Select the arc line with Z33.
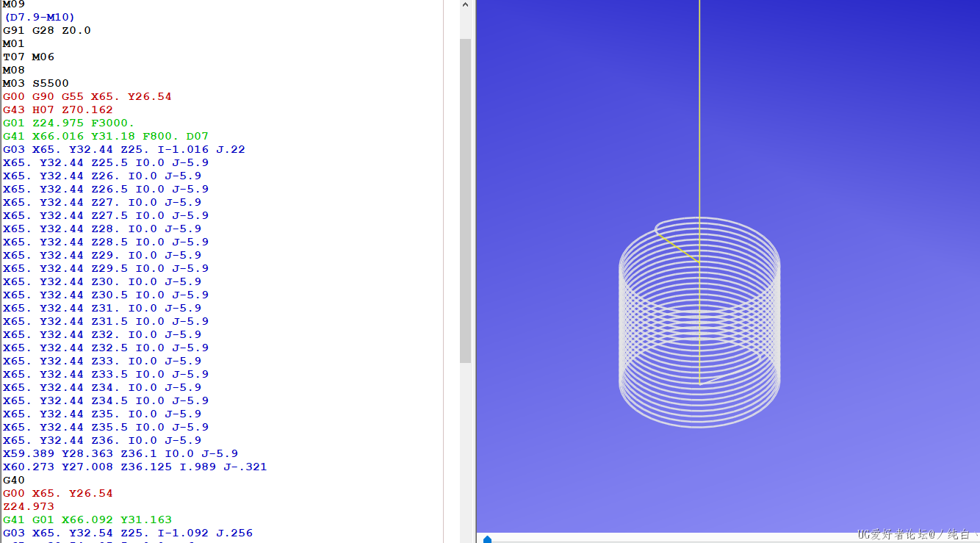The height and width of the screenshot is (543, 980). 102,361
